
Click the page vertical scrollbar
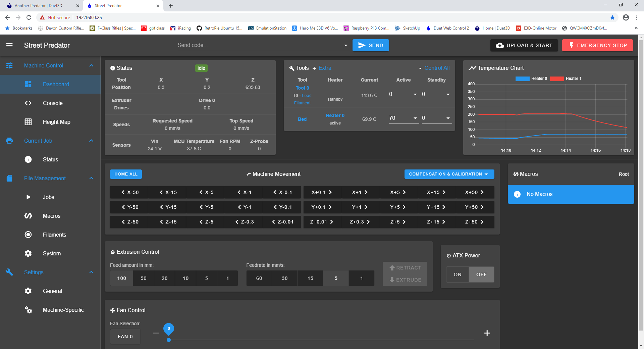(x=641, y=185)
